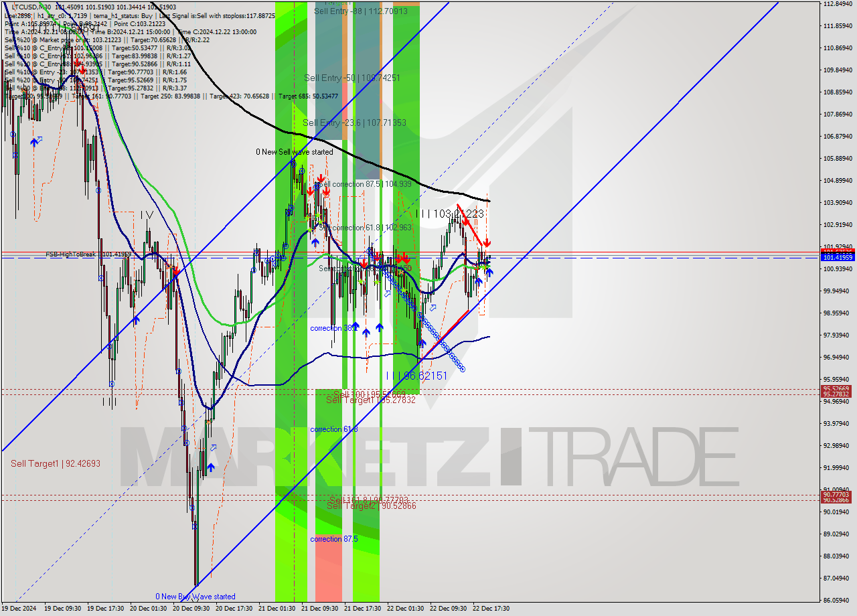Click the blue 'correction 87.5' label
Image resolution: width=857 pixels, height=616 pixels.
[334, 539]
